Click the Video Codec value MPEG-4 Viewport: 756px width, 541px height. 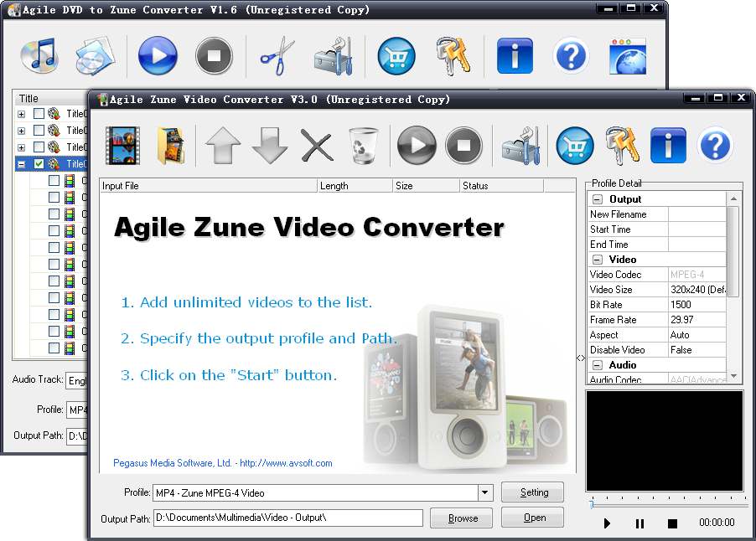click(x=696, y=274)
